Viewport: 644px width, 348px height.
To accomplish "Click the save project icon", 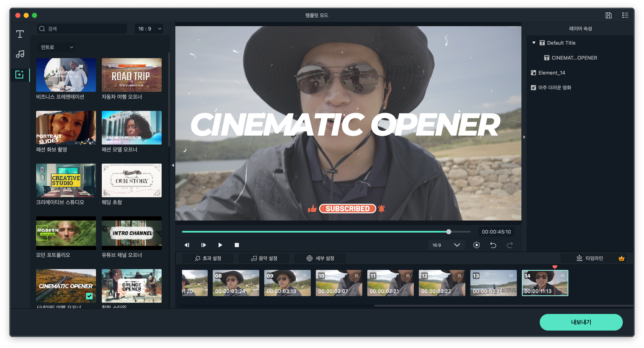I will 608,16.
